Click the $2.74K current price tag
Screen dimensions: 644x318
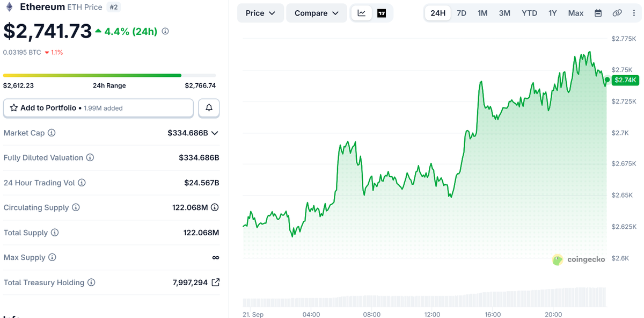coord(626,80)
